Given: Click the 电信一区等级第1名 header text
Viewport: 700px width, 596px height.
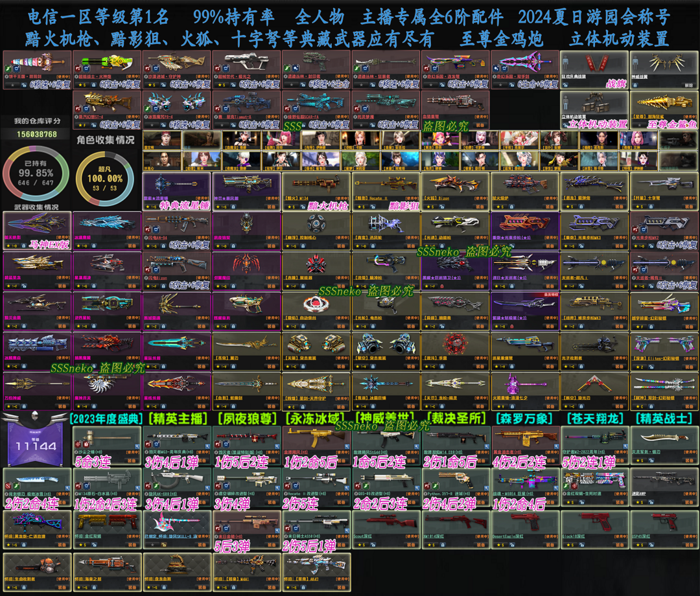Looking at the screenshot, I should click(99, 17).
